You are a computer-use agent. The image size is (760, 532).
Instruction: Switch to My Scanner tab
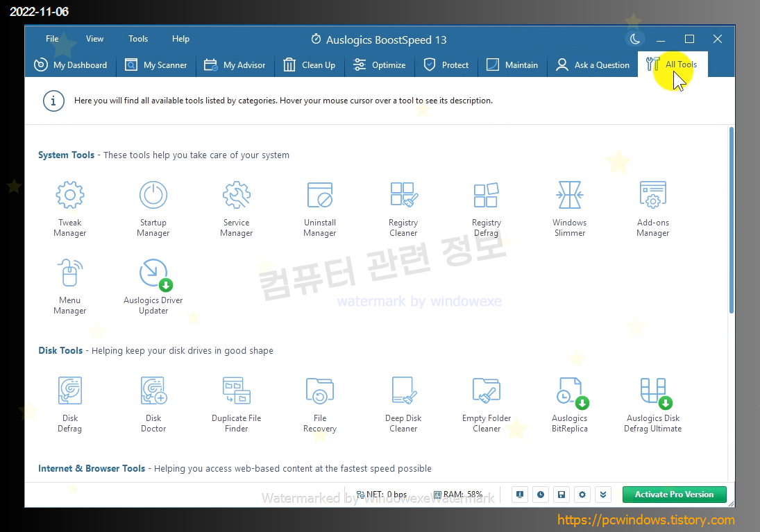tap(156, 65)
